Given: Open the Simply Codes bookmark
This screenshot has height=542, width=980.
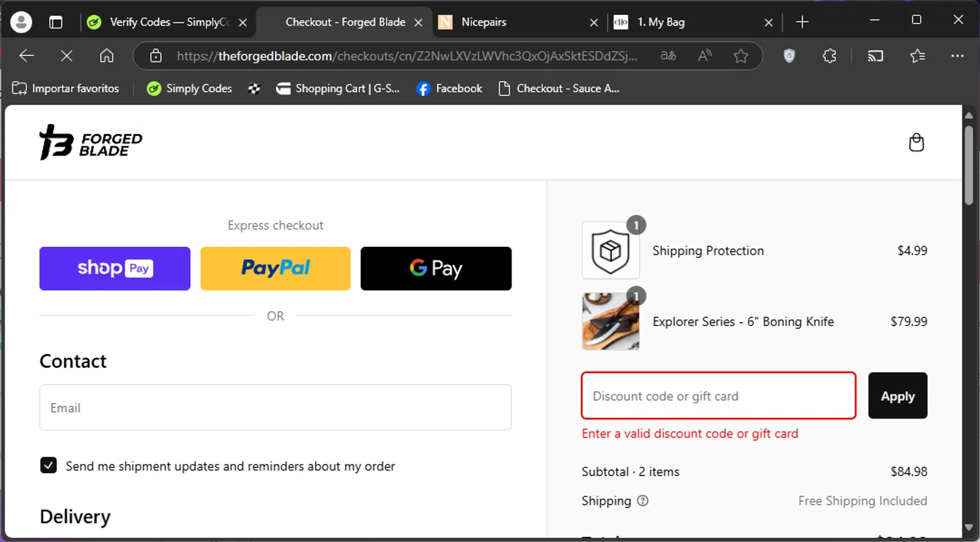Looking at the screenshot, I should [x=189, y=89].
